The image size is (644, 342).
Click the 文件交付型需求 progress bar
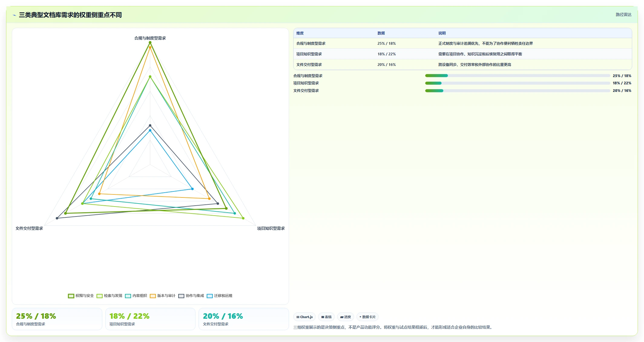(517, 91)
